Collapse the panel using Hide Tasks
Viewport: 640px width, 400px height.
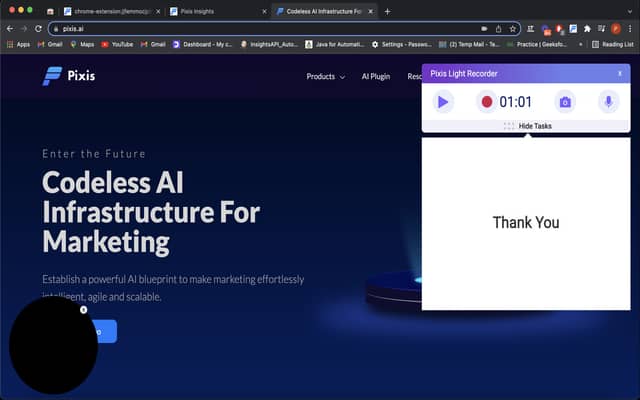pyautogui.click(x=527, y=126)
